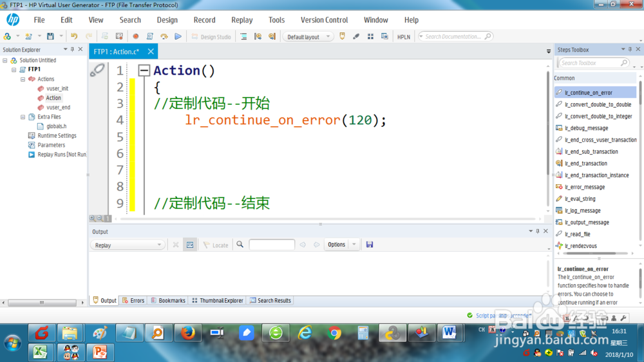Screen dimensions: 644x362
Task: Click the indent lines toolbar icon
Action: pyautogui.click(x=243, y=36)
